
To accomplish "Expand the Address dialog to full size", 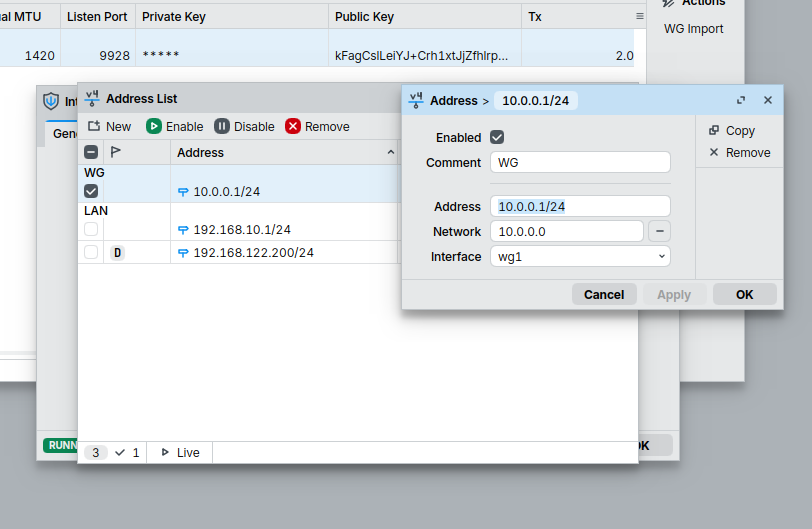I will pos(741,101).
